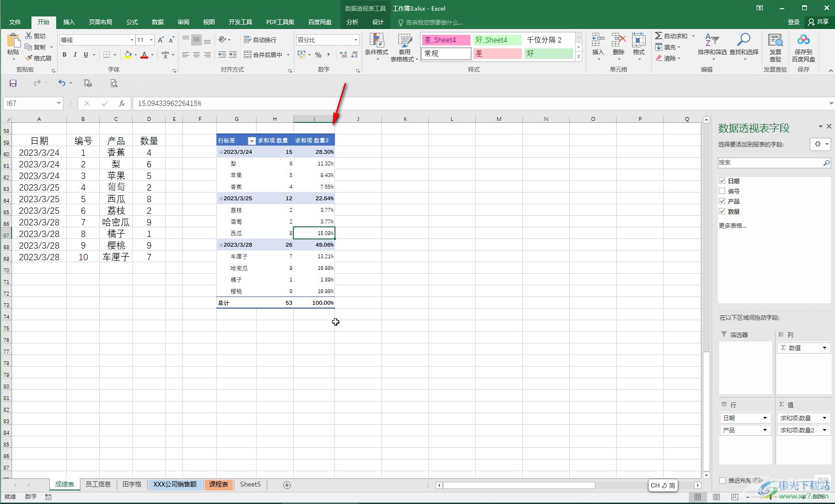Viewport: 835px width, 504px height.
Task: Open the 行标签 filter dropdown
Action: click(x=252, y=141)
